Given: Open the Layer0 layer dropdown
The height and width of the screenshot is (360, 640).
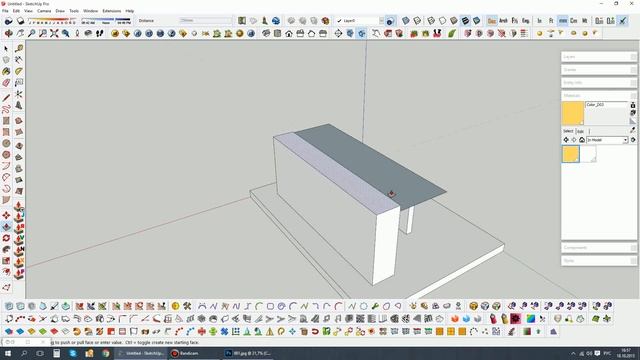Looking at the screenshot, I should click(381, 20).
